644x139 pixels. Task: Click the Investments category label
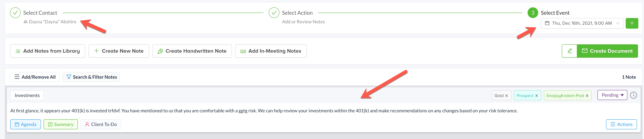(x=27, y=95)
